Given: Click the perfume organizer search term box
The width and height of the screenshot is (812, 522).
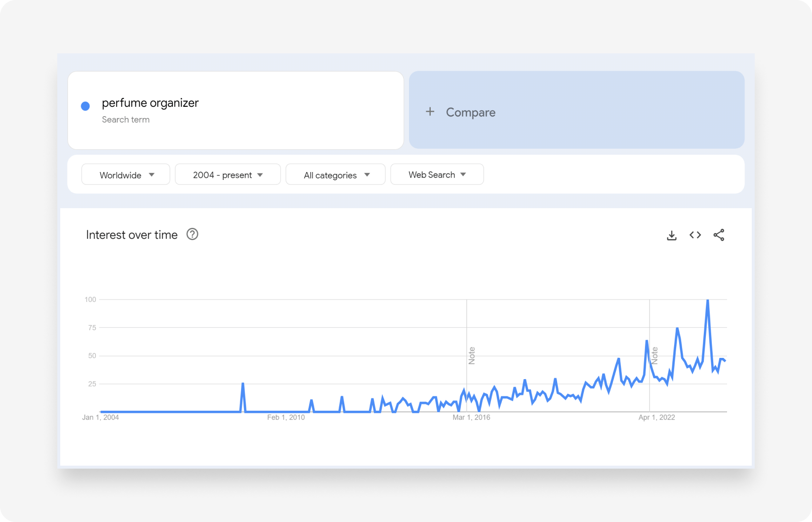Looking at the screenshot, I should (x=236, y=110).
